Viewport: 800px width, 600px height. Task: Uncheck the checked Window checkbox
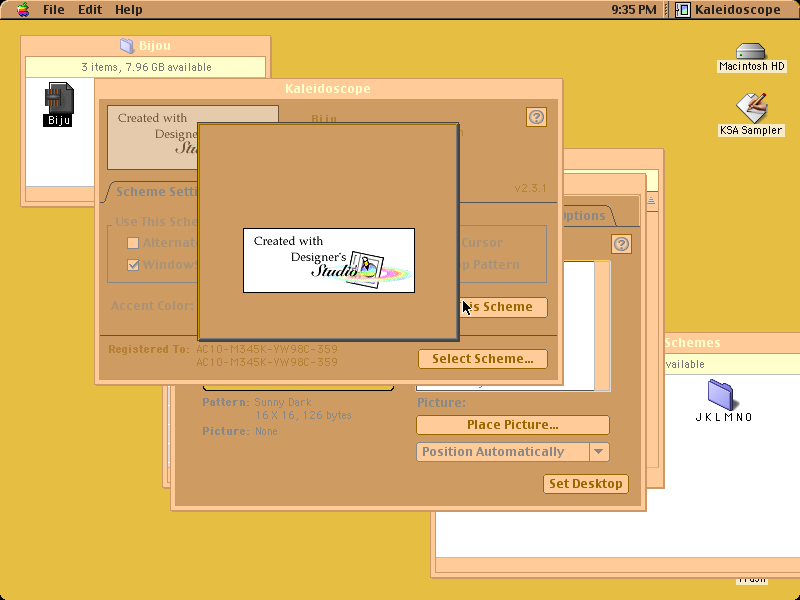tap(133, 265)
